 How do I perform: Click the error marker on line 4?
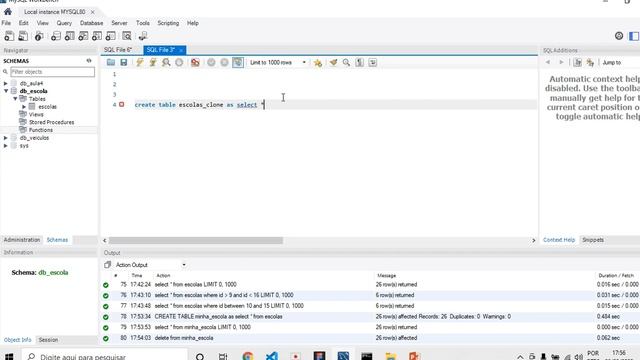point(122,104)
